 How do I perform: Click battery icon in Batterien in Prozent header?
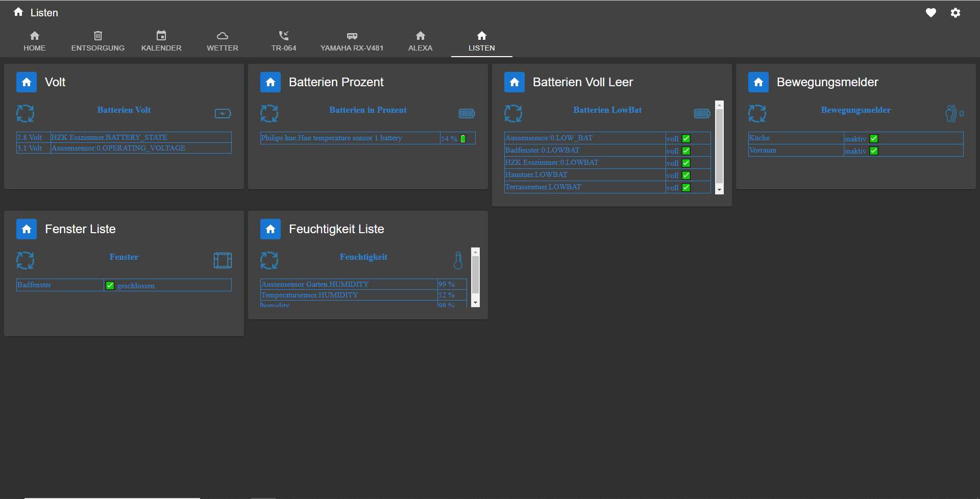tap(467, 113)
